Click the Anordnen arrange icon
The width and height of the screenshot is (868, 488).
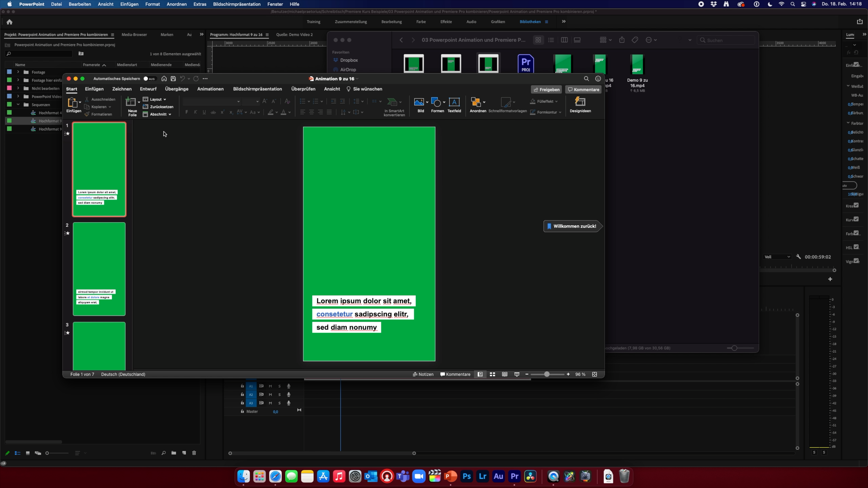pyautogui.click(x=476, y=102)
